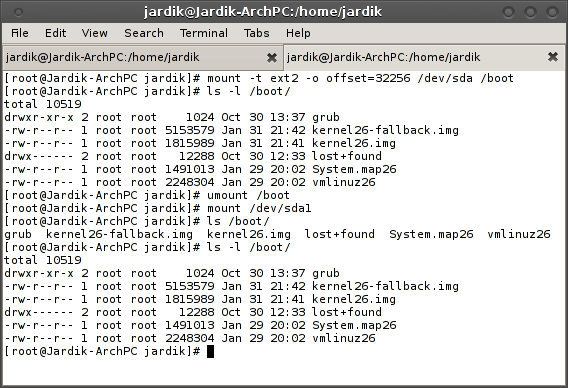Close the first terminal tab
The height and width of the screenshot is (388, 568).
pyautogui.click(x=272, y=57)
